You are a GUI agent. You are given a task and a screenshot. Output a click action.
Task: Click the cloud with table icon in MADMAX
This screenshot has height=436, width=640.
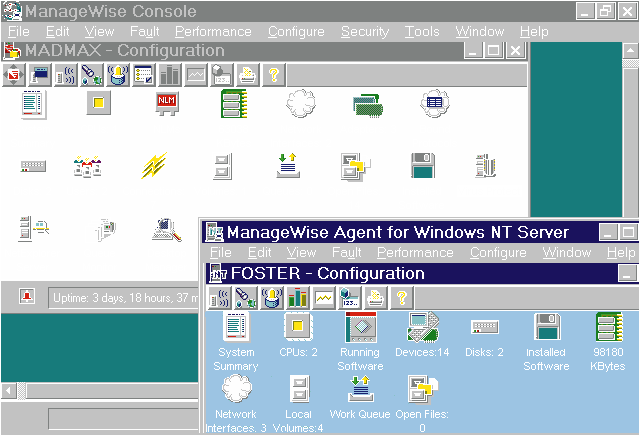(x=435, y=103)
